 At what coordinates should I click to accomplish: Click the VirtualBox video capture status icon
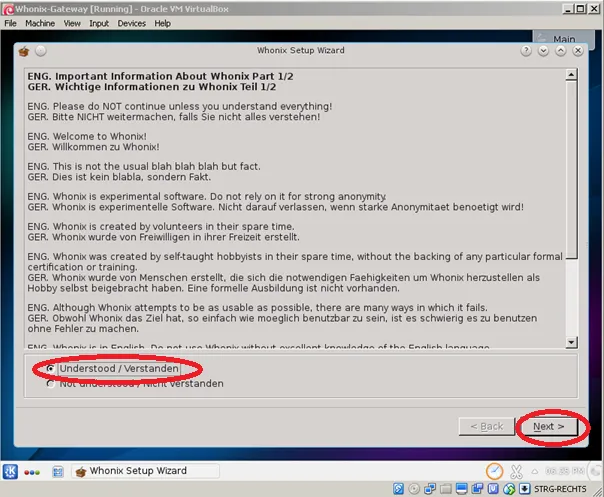(477, 489)
